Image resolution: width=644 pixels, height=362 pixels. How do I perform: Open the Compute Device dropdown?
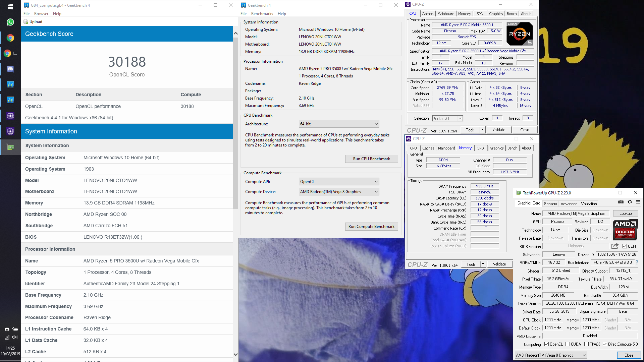point(339,192)
